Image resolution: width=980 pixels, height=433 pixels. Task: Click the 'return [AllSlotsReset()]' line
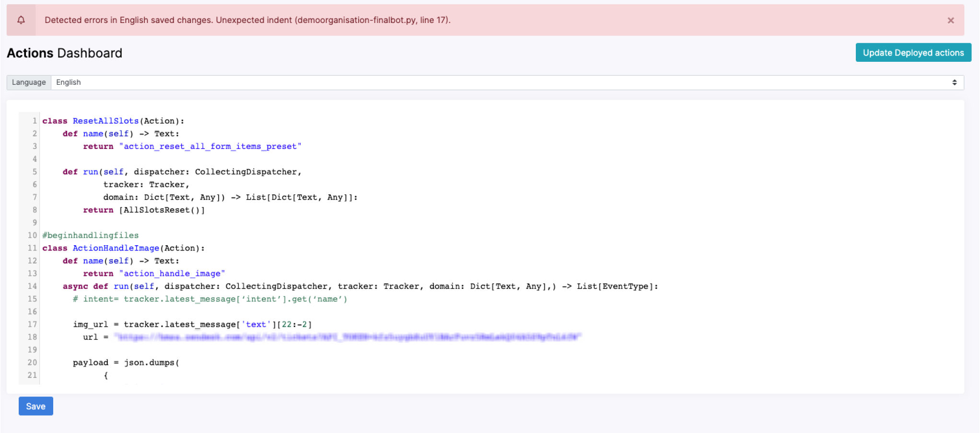pyautogui.click(x=144, y=210)
